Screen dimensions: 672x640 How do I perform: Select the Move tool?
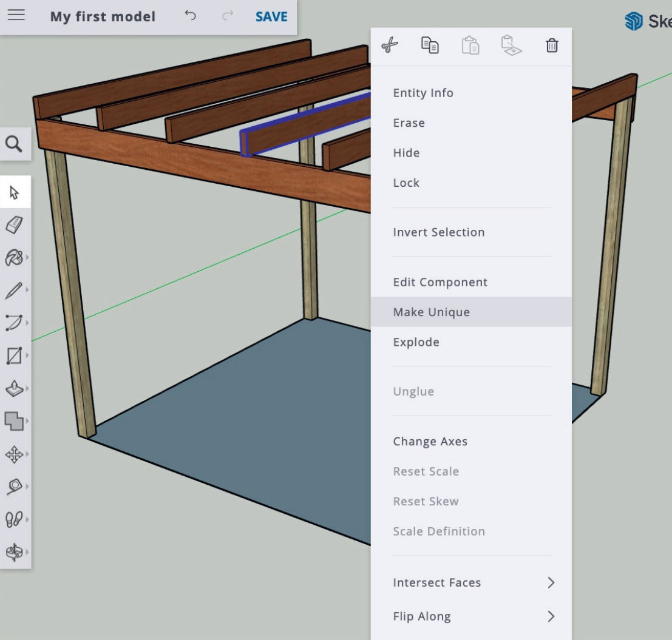(15, 454)
